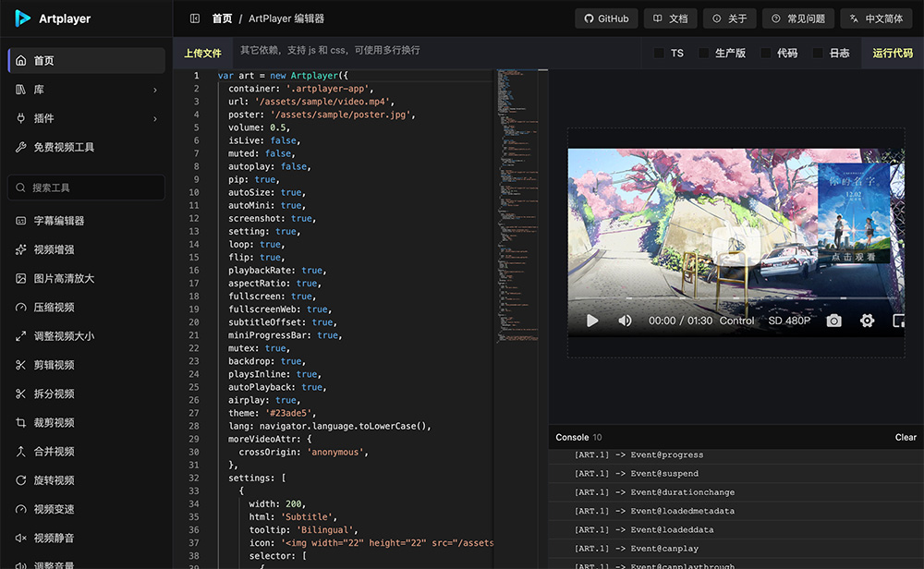Open the GitHub link button
The height and width of the screenshot is (569, 924).
(x=606, y=18)
